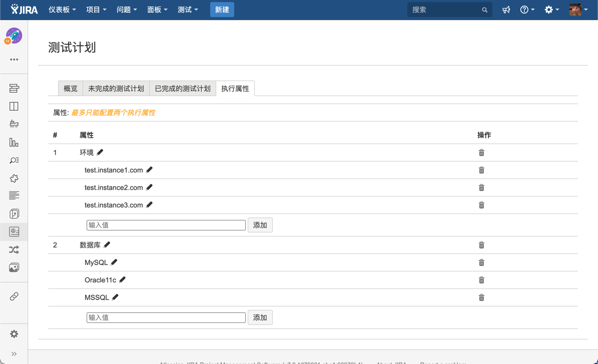Click pencil icon beside Oracle11c
The width and height of the screenshot is (598, 364).
pyautogui.click(x=123, y=280)
